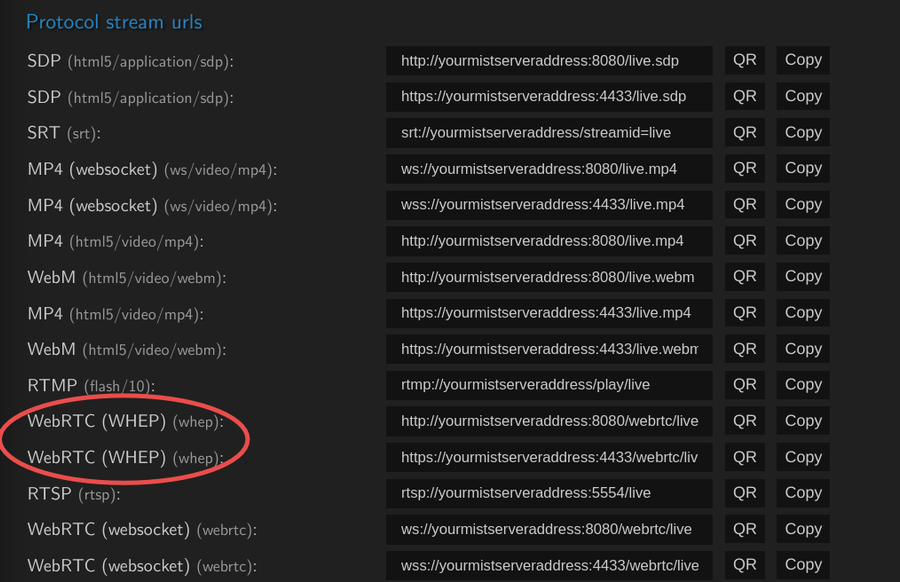Click the "RTSP (rtsp):" label

(x=73, y=494)
